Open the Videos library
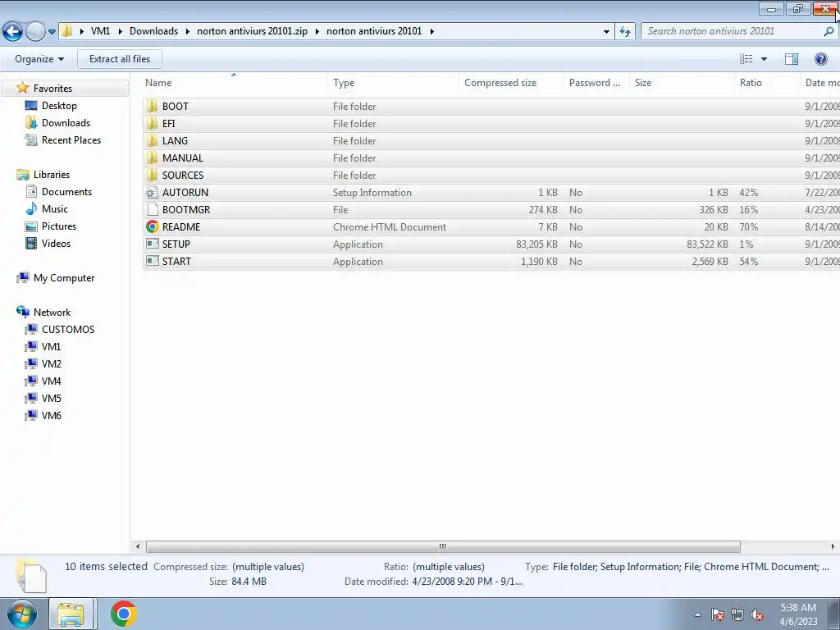This screenshot has height=630, width=840. point(56,243)
